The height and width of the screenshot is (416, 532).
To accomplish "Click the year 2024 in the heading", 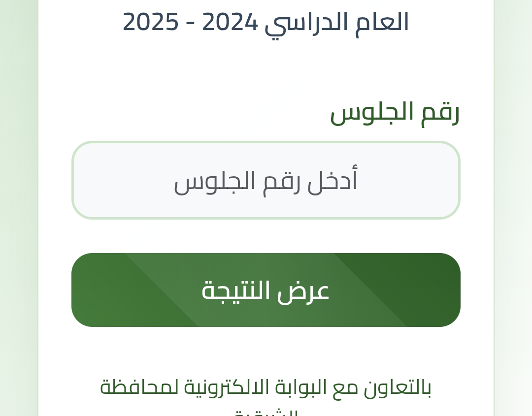I will pyautogui.click(x=230, y=22).
